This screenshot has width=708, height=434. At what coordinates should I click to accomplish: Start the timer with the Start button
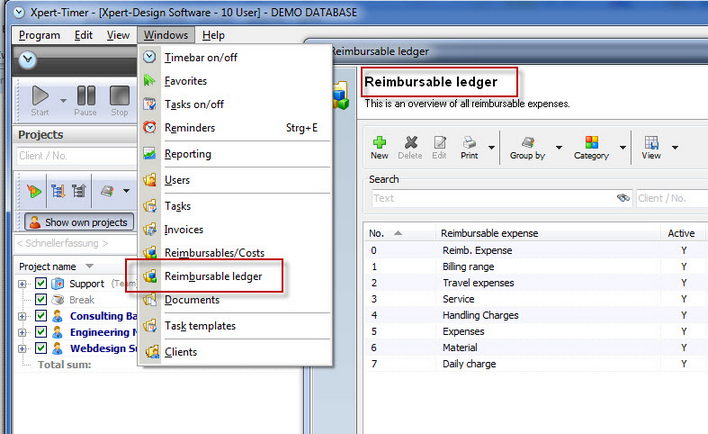click(40, 101)
